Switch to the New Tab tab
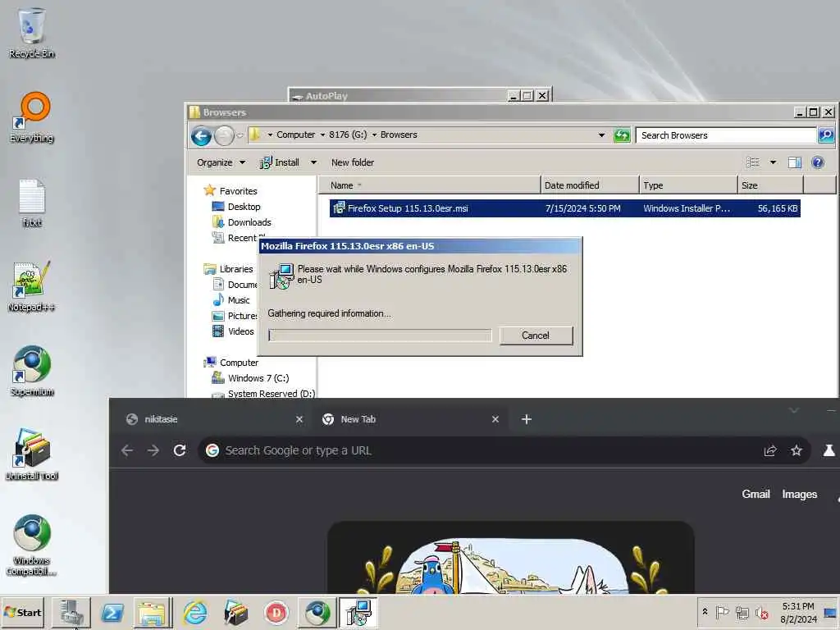840x630 pixels. tap(411, 419)
